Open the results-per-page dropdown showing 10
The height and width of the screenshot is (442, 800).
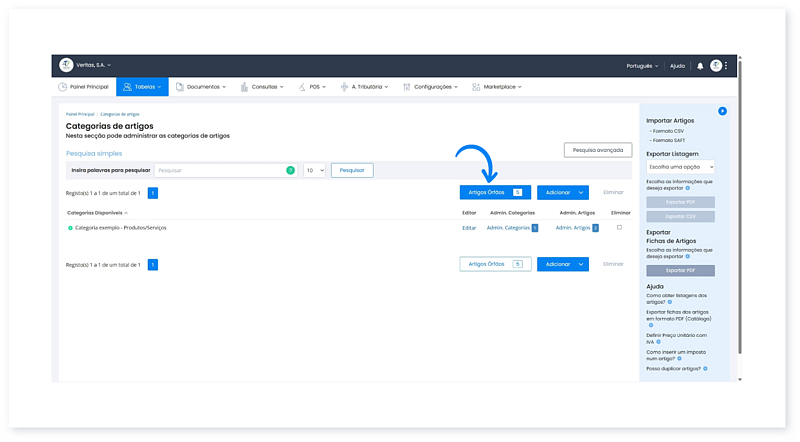point(314,171)
